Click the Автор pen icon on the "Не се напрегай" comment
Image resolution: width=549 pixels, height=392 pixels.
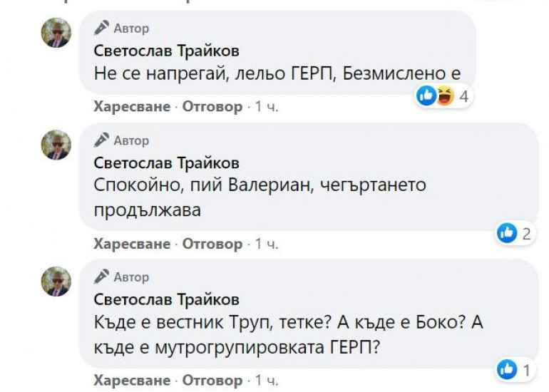click(x=102, y=29)
